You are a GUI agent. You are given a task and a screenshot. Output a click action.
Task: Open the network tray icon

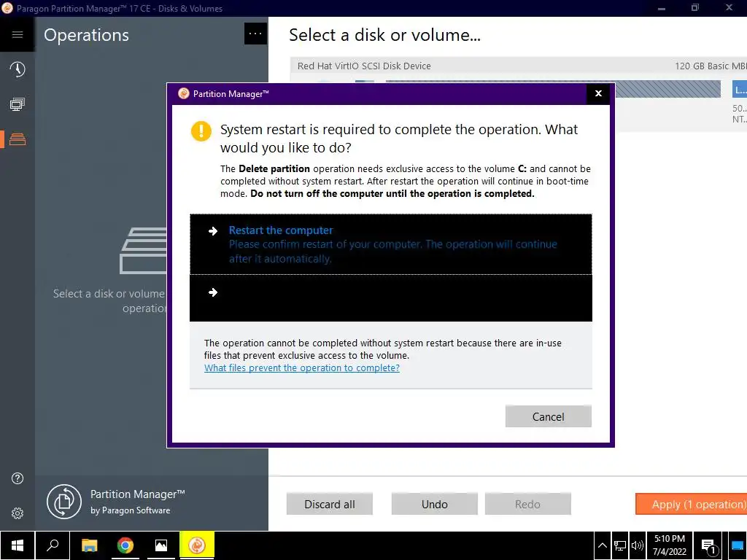point(620,545)
